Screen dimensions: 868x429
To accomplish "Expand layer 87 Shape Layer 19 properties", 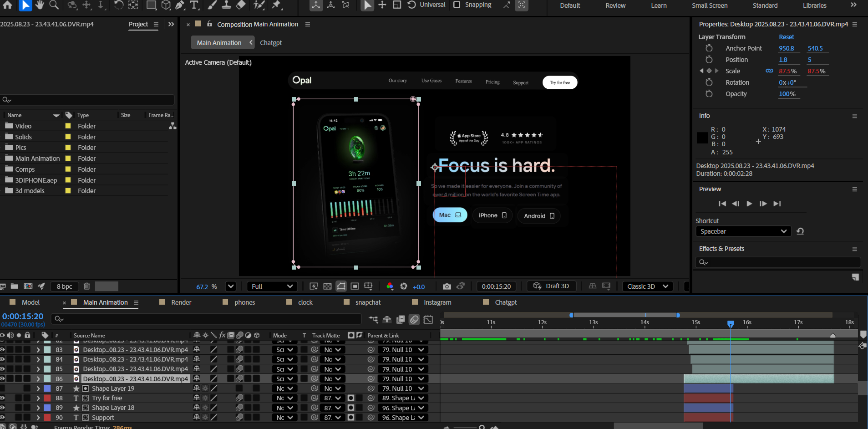I will click(38, 388).
